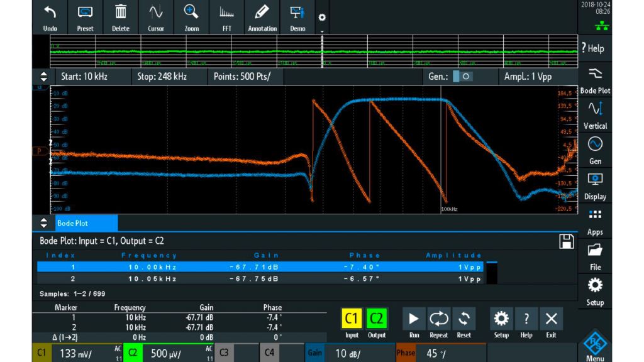Expand the Start frequency settings arrows

pos(43,77)
